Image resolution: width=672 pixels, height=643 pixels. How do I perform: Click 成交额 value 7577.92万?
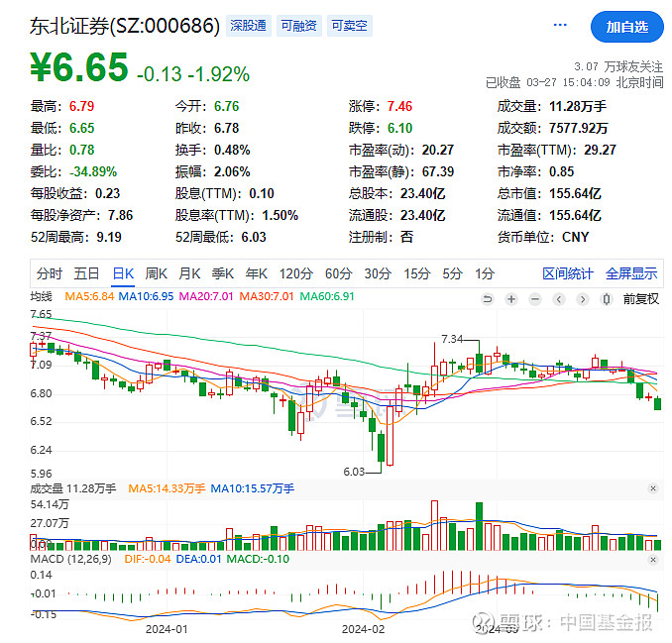[579, 128]
